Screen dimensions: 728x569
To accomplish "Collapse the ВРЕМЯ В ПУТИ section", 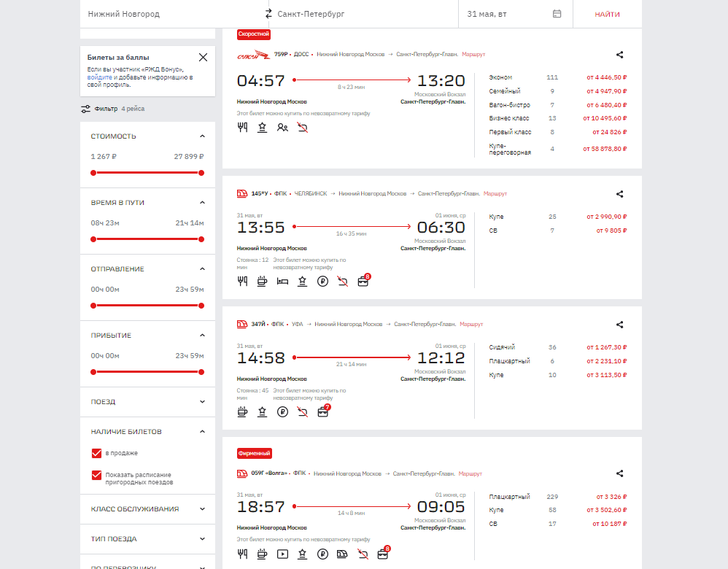I will (203, 203).
